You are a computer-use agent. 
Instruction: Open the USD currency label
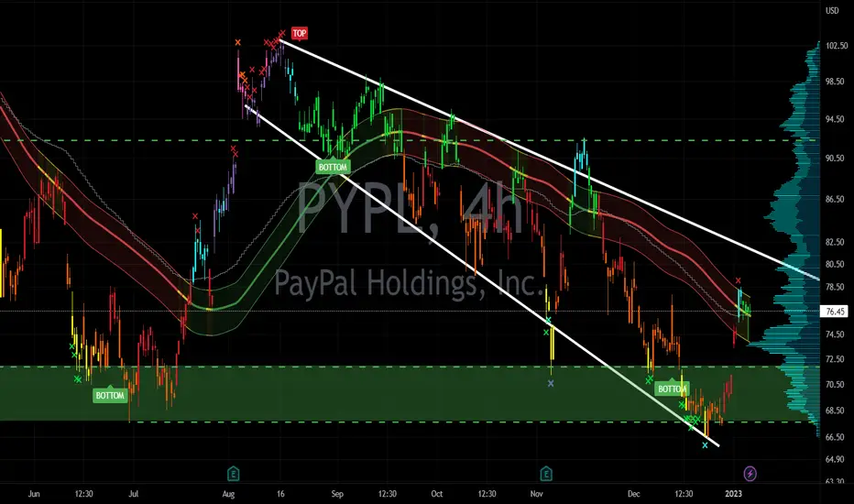pyautogui.click(x=832, y=10)
